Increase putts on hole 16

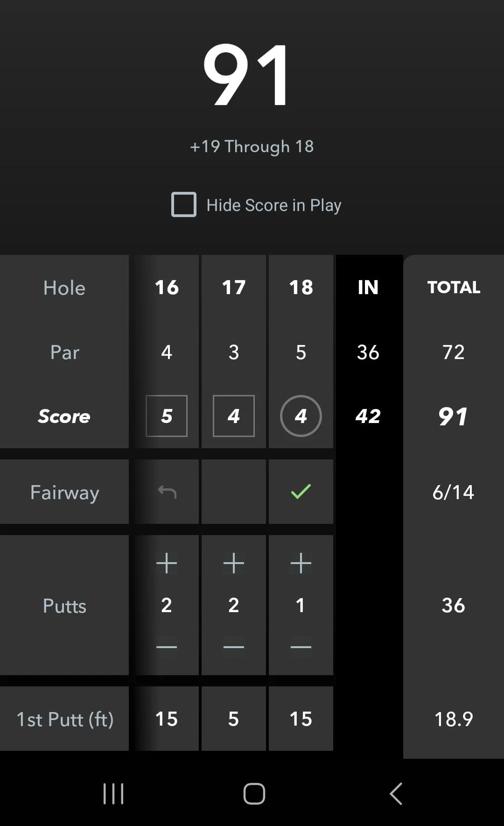[166, 563]
